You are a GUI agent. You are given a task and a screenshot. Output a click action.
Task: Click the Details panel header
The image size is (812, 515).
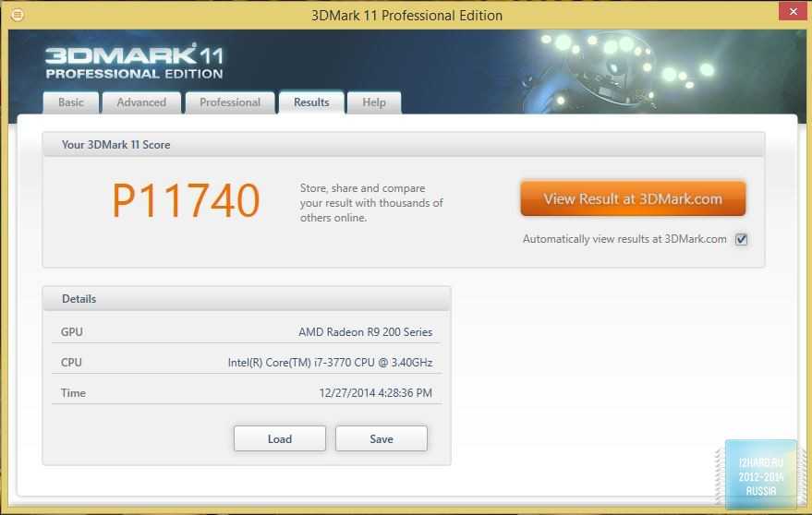(247, 299)
